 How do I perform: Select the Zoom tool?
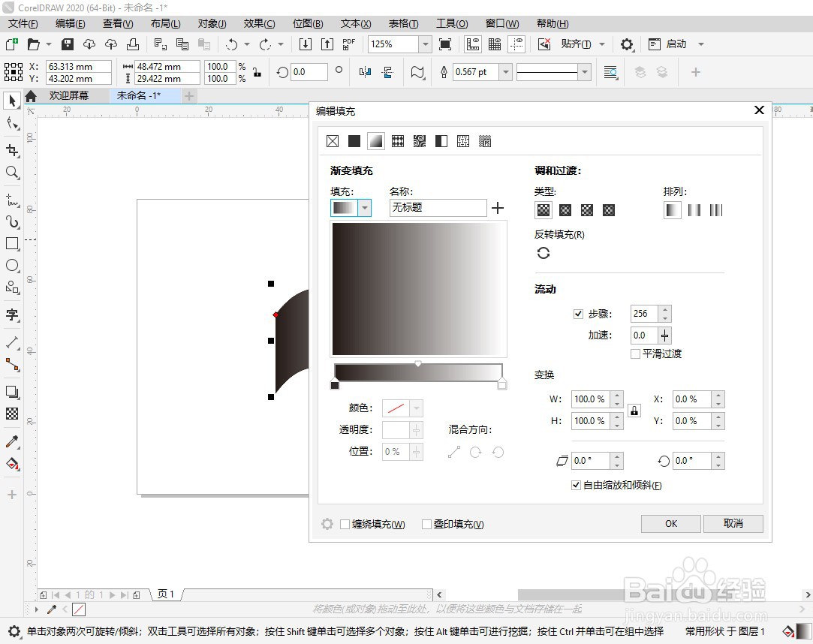(x=12, y=172)
